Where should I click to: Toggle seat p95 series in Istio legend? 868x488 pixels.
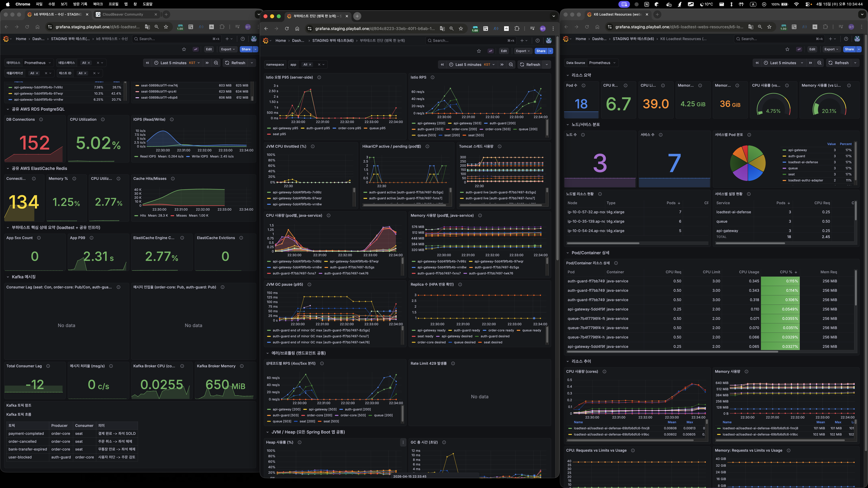[x=279, y=134]
